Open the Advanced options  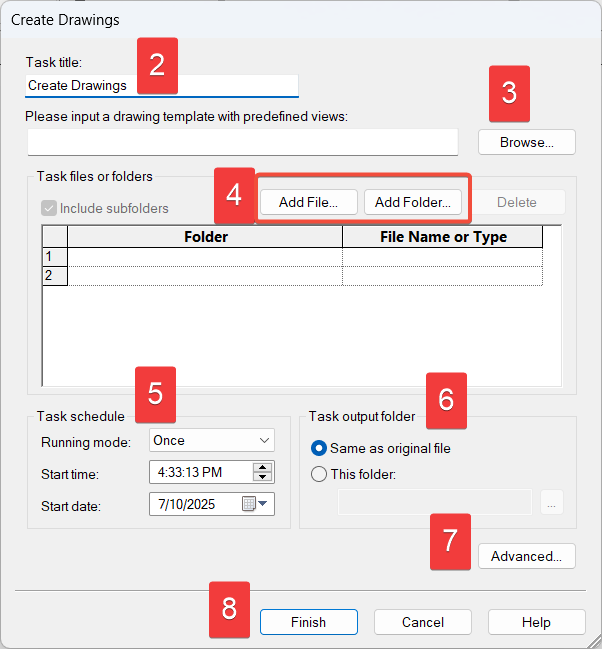(x=527, y=556)
